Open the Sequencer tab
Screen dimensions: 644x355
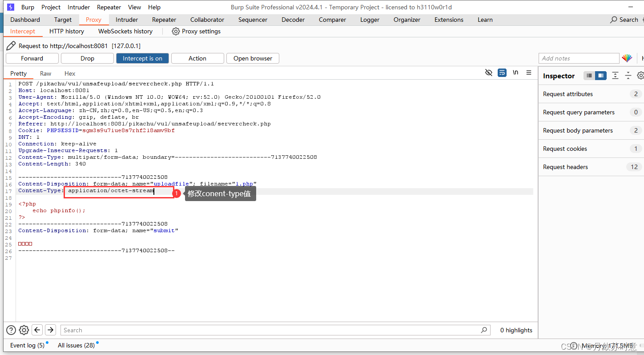[253, 20]
